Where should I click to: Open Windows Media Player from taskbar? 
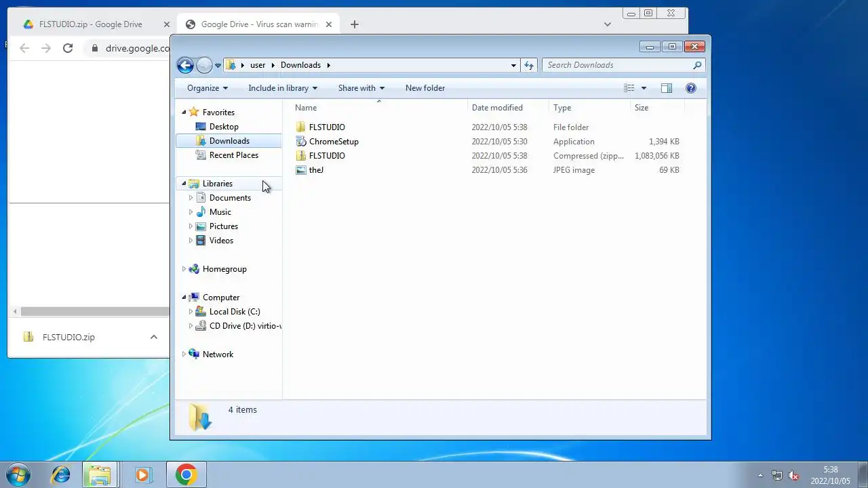(x=142, y=475)
